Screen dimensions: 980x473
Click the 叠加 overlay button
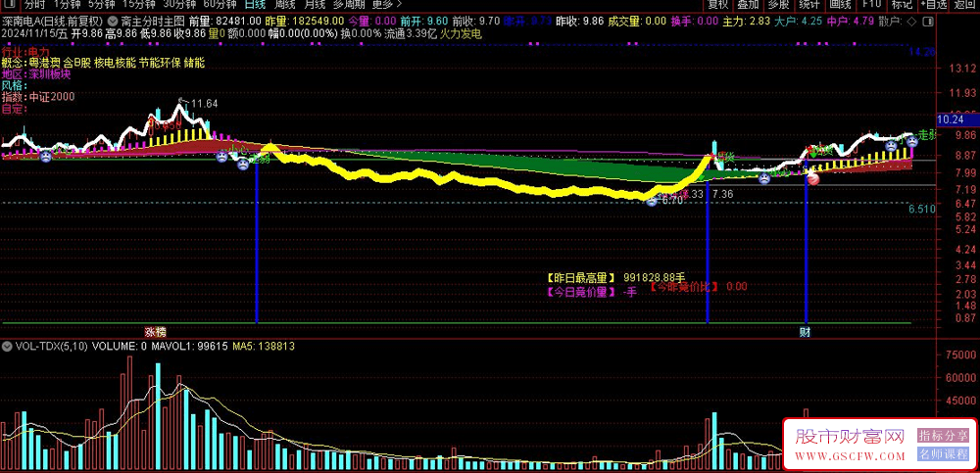[x=748, y=4]
